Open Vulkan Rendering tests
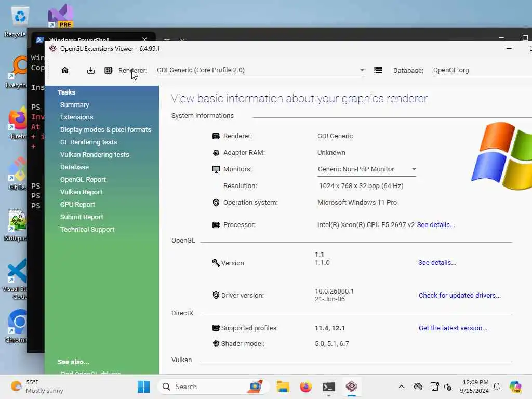 (95, 155)
